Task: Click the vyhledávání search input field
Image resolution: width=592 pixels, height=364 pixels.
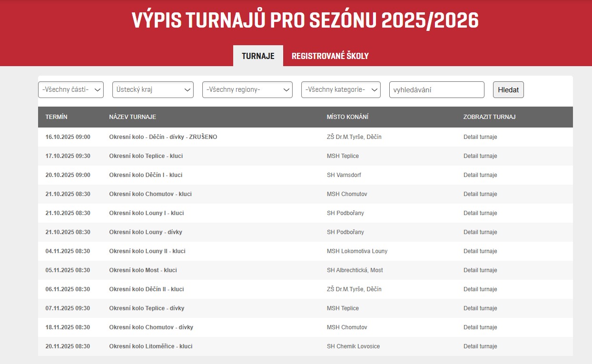Action: pos(436,89)
